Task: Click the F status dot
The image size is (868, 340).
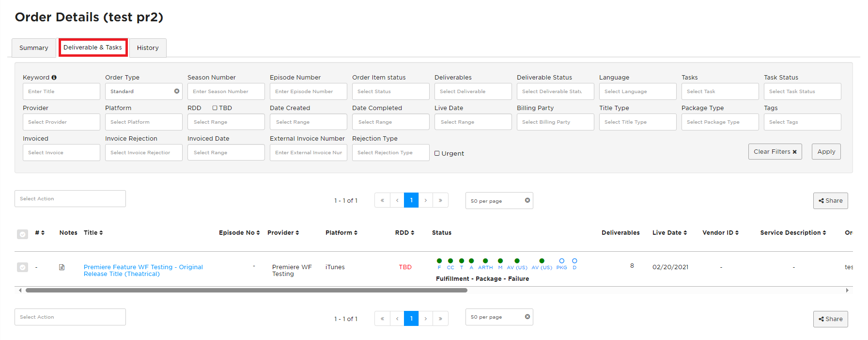Action: click(x=439, y=261)
